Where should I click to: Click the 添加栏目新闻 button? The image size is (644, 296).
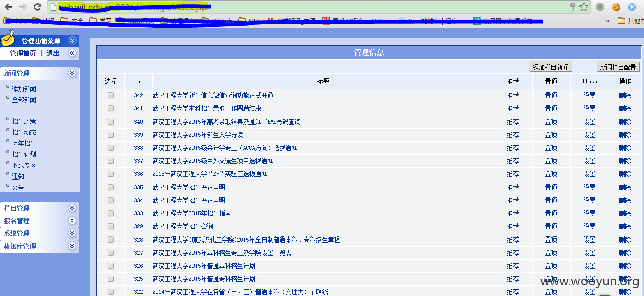tap(551, 67)
